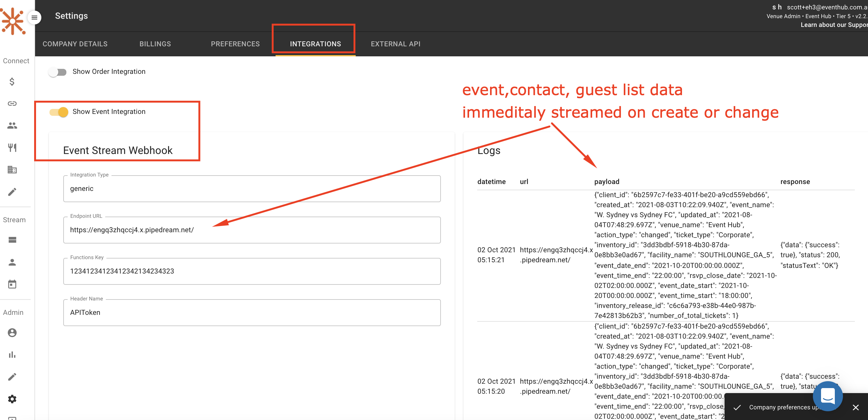Click the bar chart reports icon
This screenshot has width=868, height=420.
point(12,355)
